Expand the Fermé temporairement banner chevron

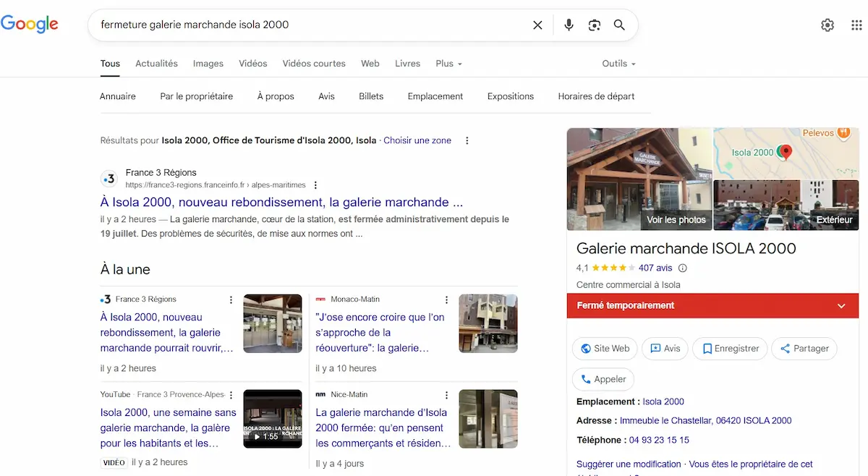click(841, 306)
